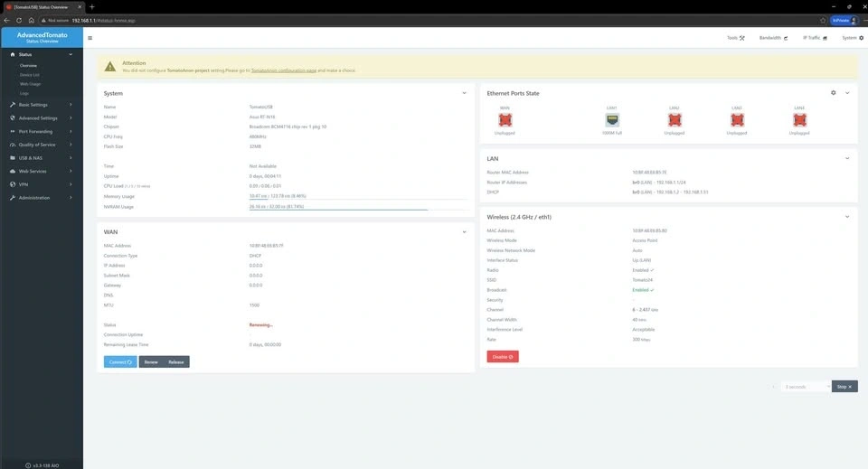The image size is (868, 469).
Task: Bookmark the page with the star icon
Action: [x=822, y=20]
